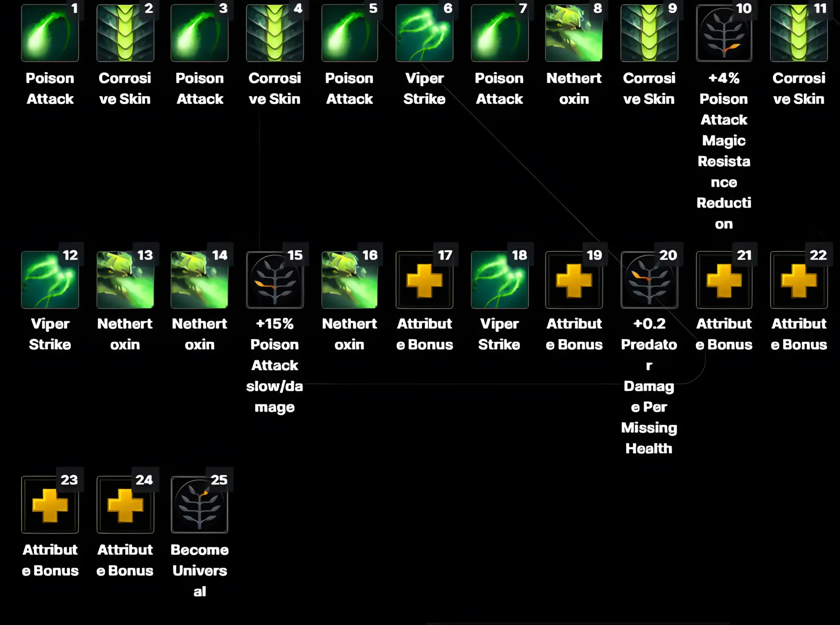Click the level 8 Nethertoxin icon
Viewport: 840px width, 625px height.
click(574, 33)
